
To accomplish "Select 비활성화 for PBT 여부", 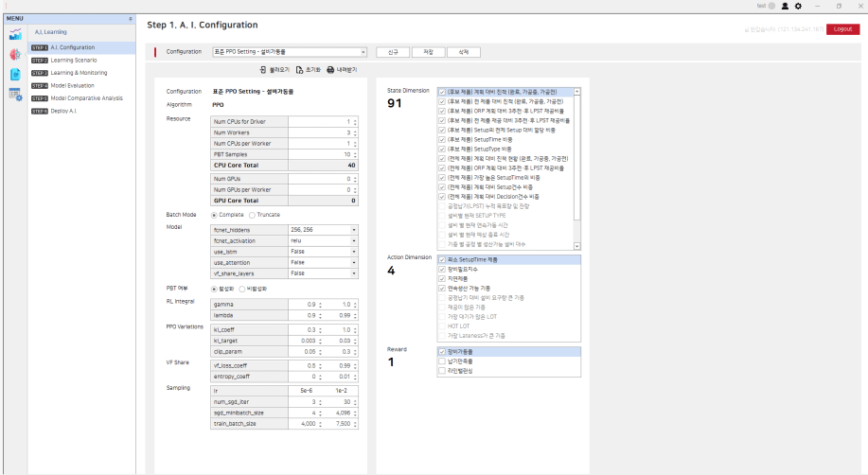I will (242, 288).
